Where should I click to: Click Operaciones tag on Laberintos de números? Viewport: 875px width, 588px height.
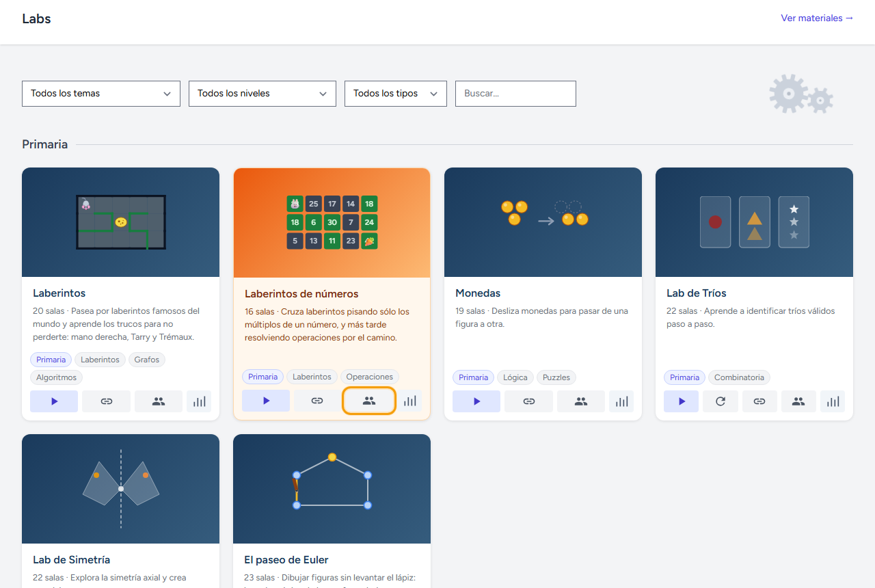(x=370, y=377)
